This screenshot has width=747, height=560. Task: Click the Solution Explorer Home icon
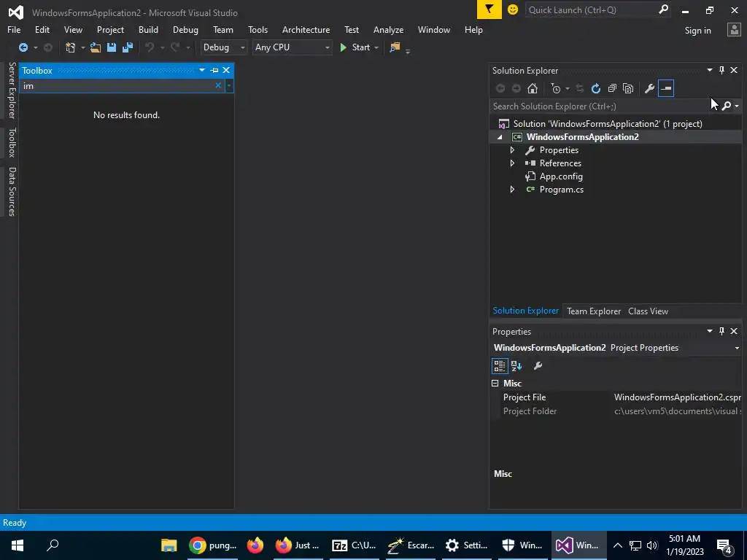[x=532, y=88]
